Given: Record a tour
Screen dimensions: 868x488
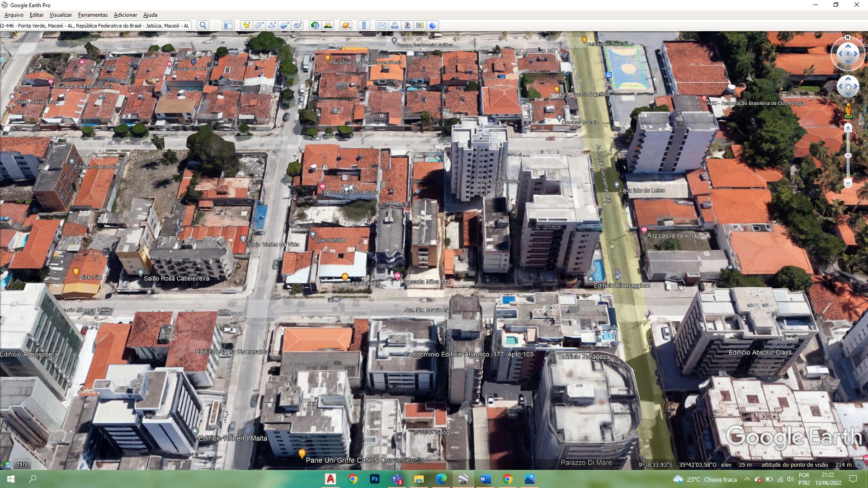Looking at the screenshot, I should point(297,25).
